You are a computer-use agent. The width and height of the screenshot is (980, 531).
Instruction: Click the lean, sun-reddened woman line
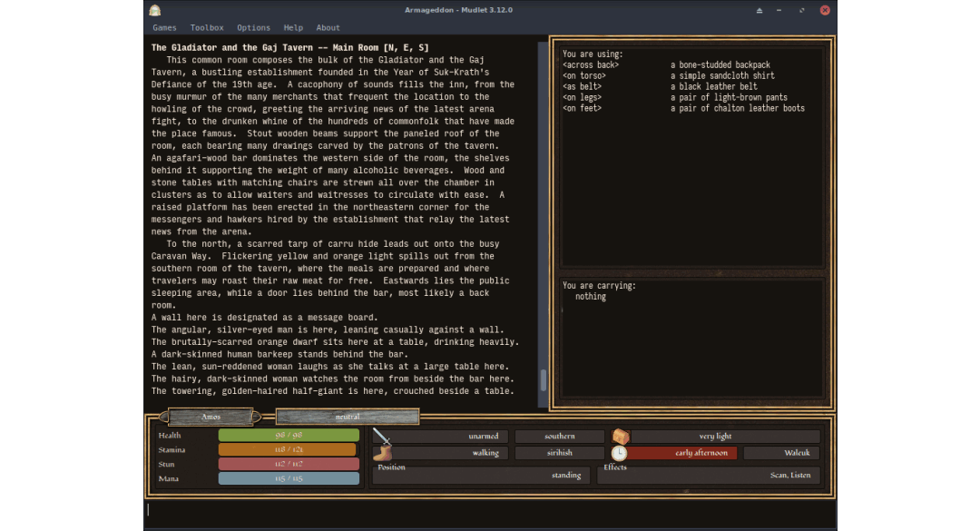332,367
